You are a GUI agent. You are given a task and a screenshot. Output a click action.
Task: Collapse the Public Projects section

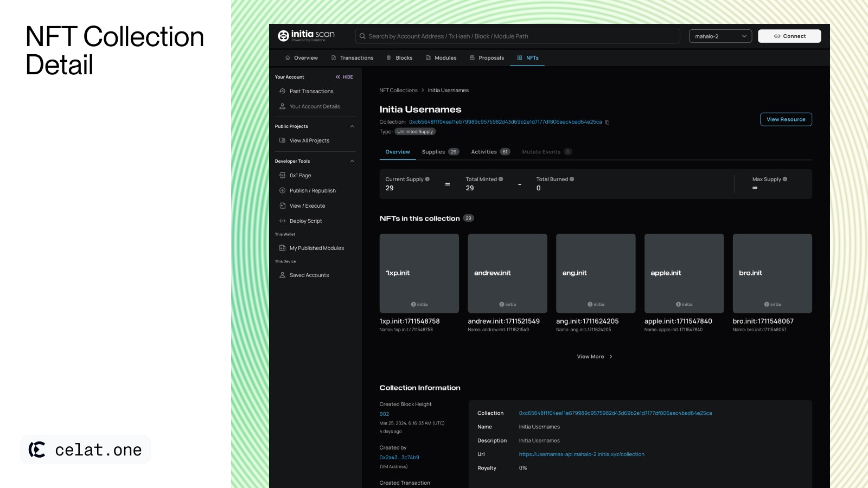pyautogui.click(x=352, y=126)
